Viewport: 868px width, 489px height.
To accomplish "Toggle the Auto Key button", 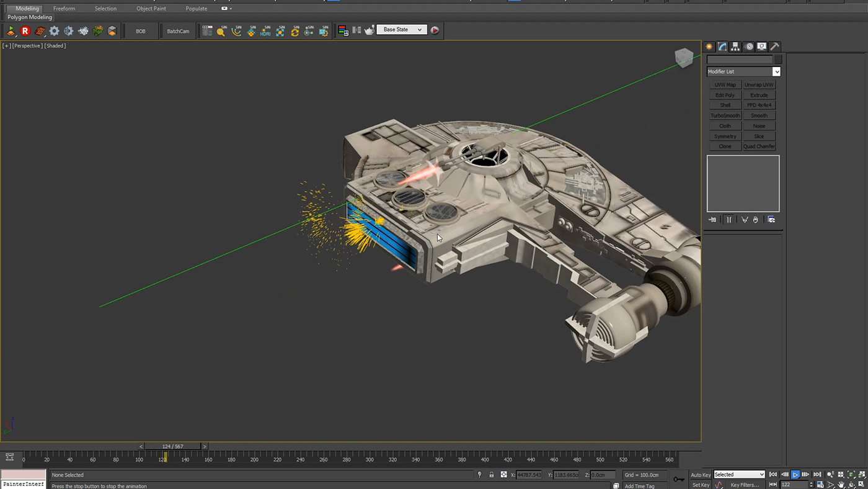I will click(701, 475).
